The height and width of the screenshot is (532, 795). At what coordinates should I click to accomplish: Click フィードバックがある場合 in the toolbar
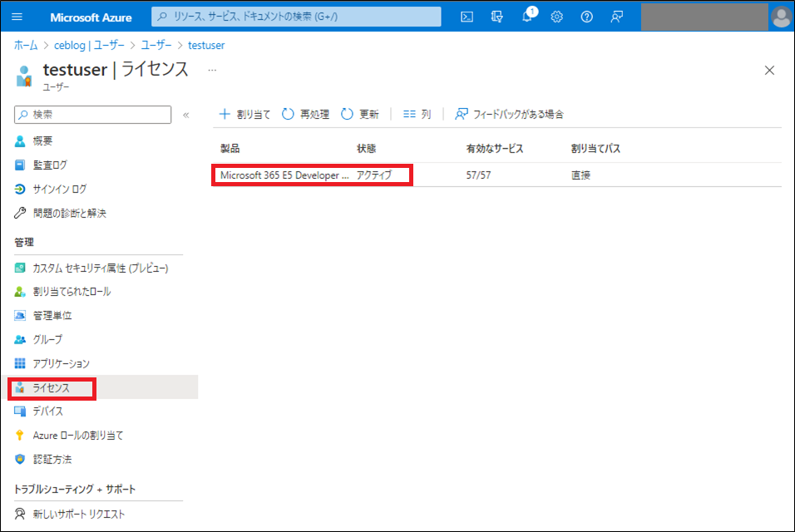[x=509, y=114]
